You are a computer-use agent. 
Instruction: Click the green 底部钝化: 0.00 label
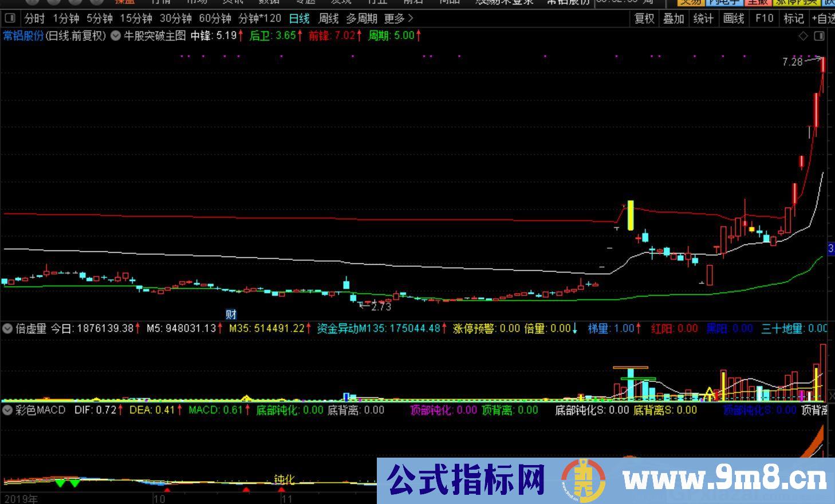coord(290,410)
